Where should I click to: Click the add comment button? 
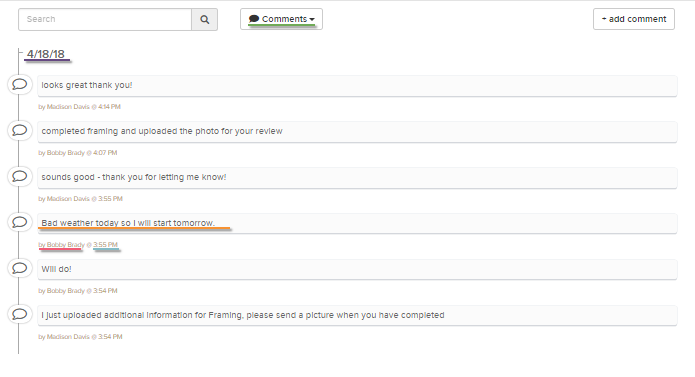coord(634,19)
